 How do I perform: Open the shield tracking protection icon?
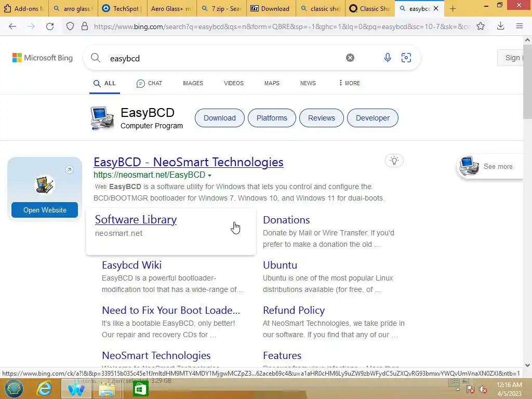[x=70, y=26]
